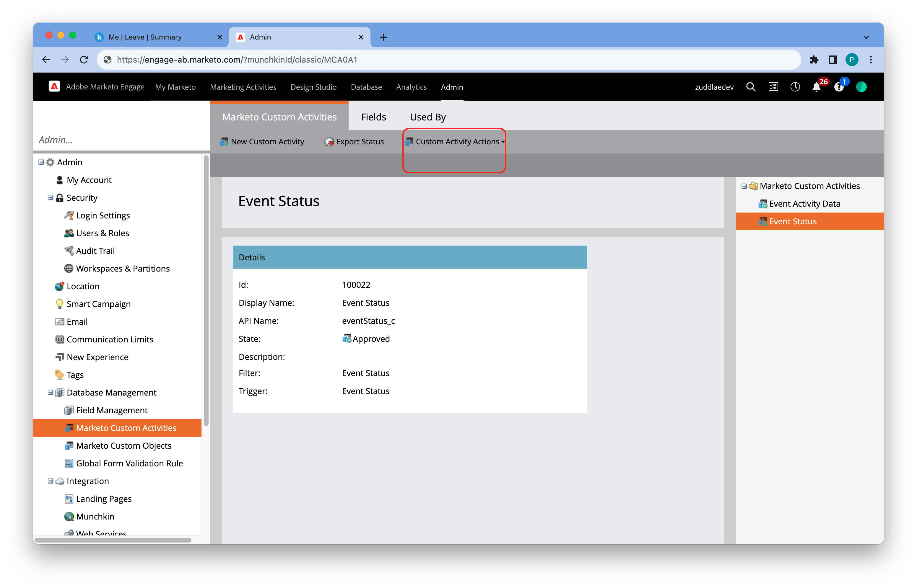917x588 pixels.
Task: Click the Admin search input field
Action: [118, 140]
